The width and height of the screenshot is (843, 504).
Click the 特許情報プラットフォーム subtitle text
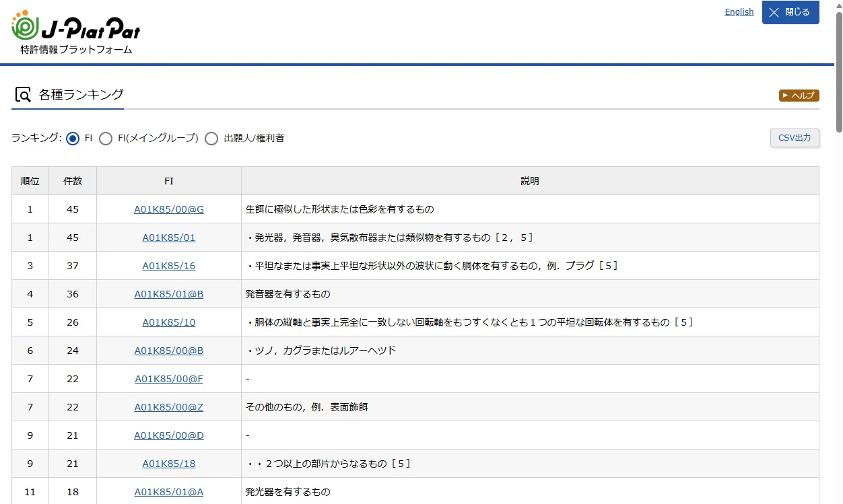tap(76, 50)
